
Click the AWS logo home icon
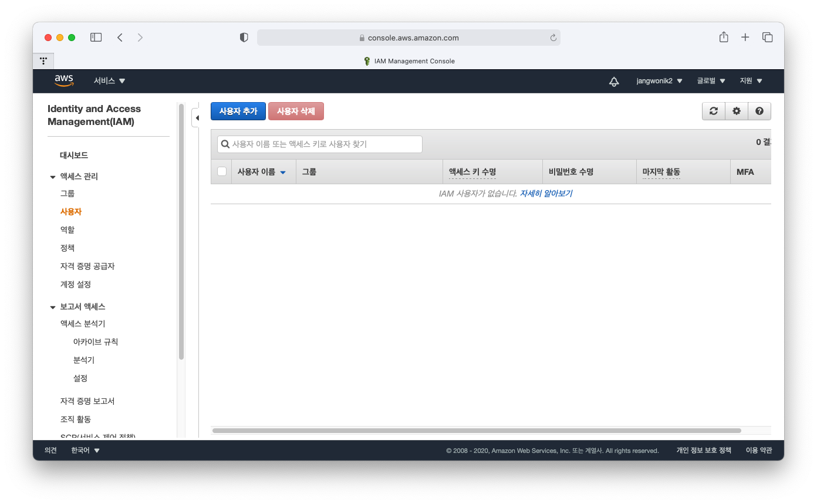[x=64, y=81]
